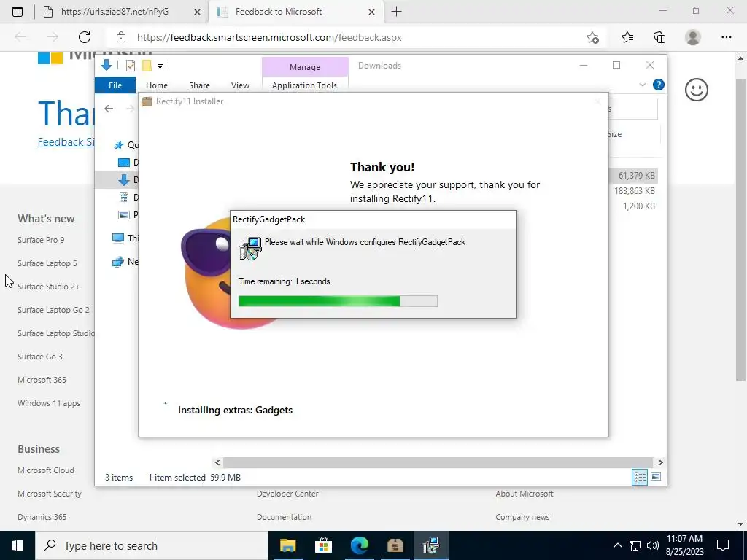Viewport: 747px width, 560px height.
Task: Click the browser address bar URL
Action: point(269,38)
